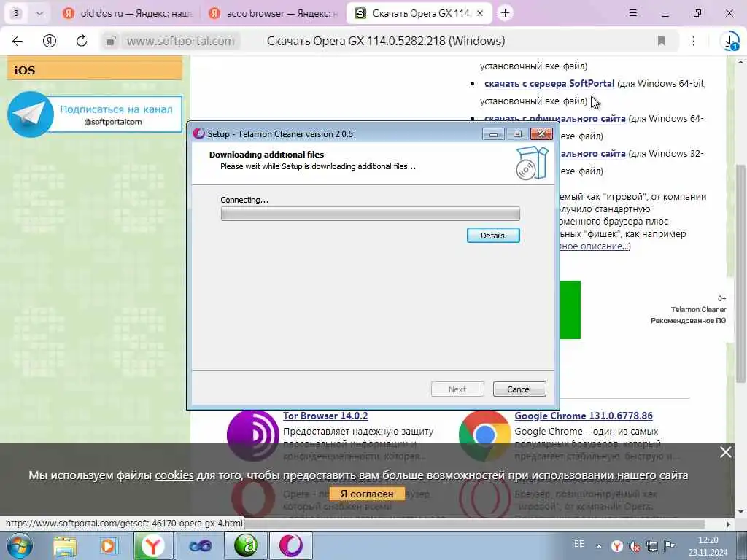Open the blue infinity taskbar icon
The width and height of the screenshot is (747, 560).
click(200, 546)
